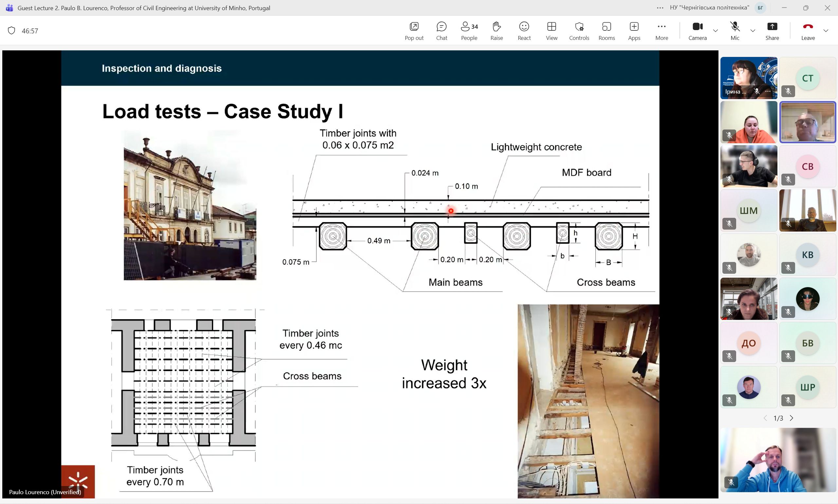Expand the Leave options arrow
Image resolution: width=838 pixels, height=504 pixels.
[826, 30]
